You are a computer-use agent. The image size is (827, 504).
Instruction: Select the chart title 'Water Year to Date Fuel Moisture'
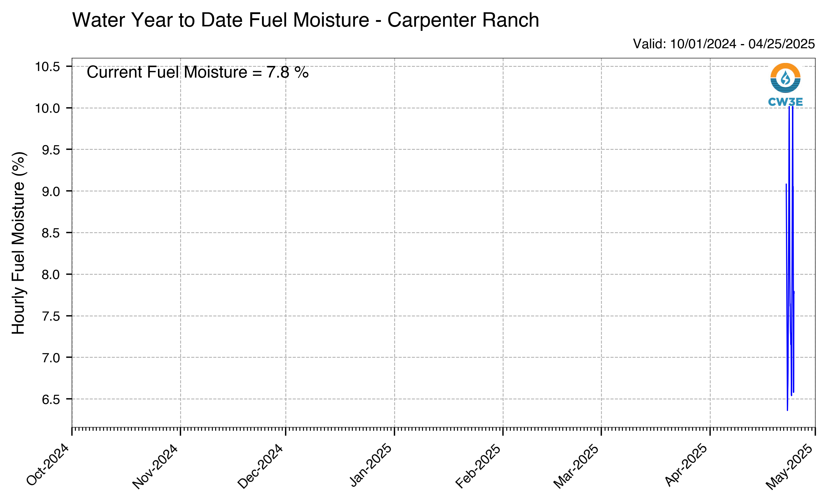tap(221, 20)
